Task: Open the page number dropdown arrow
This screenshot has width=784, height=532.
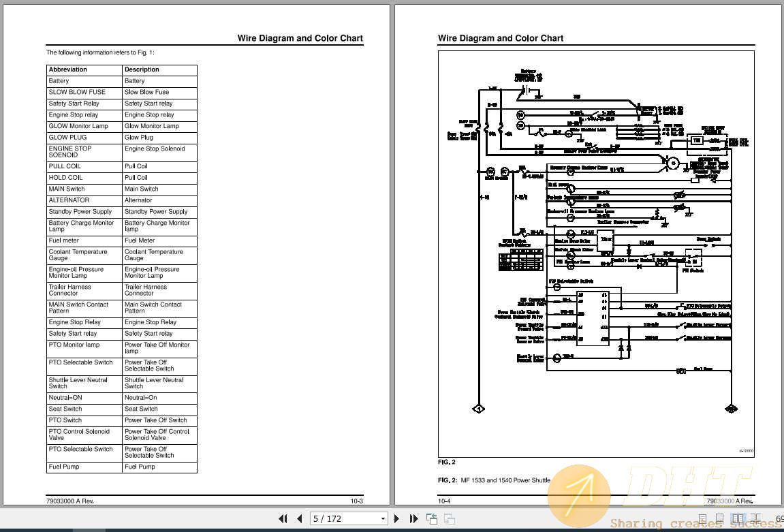Action: click(383, 518)
